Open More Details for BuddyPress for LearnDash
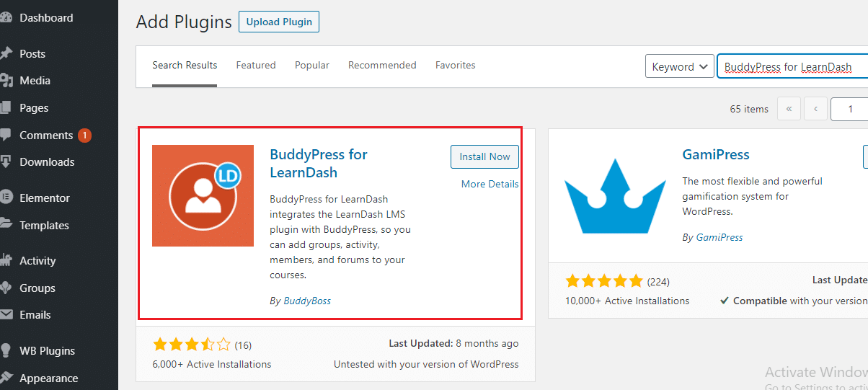868x390 pixels. click(490, 184)
